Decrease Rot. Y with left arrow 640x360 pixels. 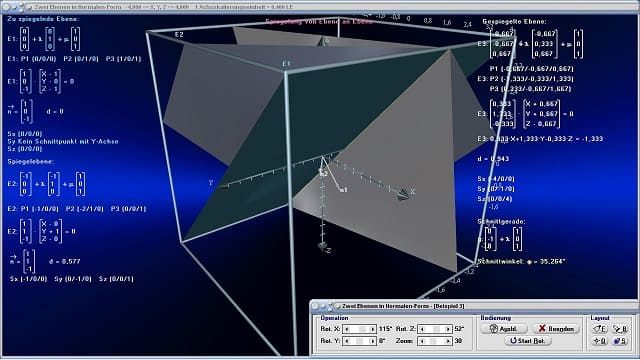tap(347, 341)
